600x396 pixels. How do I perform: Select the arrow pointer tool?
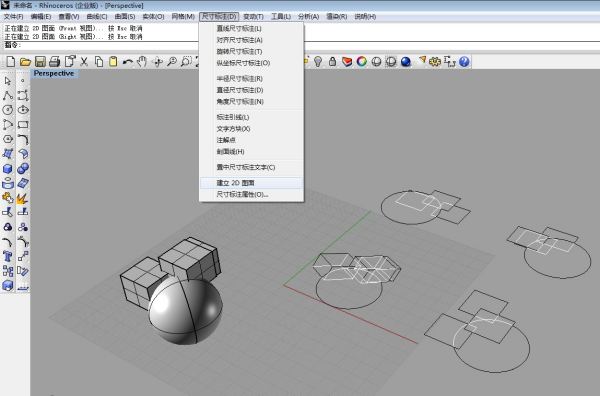pos(8,81)
